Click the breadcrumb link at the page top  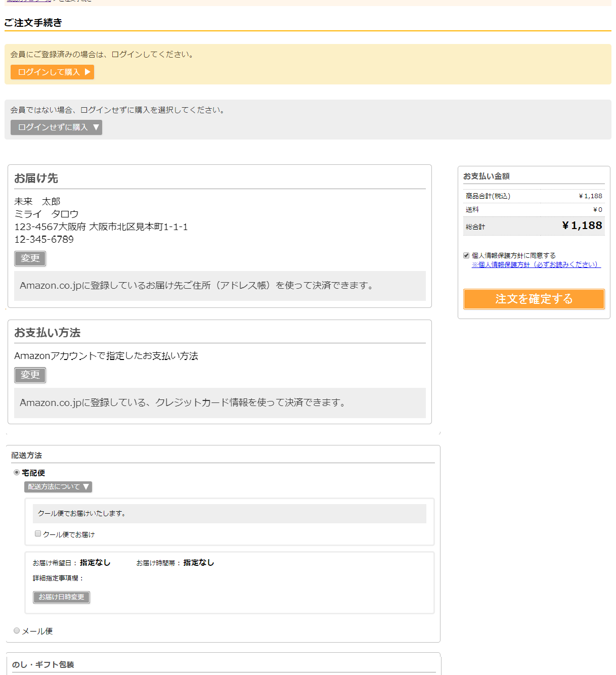tap(29, 1)
